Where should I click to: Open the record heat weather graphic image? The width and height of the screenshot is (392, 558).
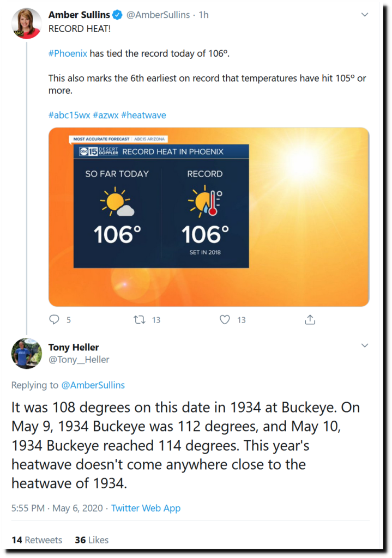click(209, 217)
